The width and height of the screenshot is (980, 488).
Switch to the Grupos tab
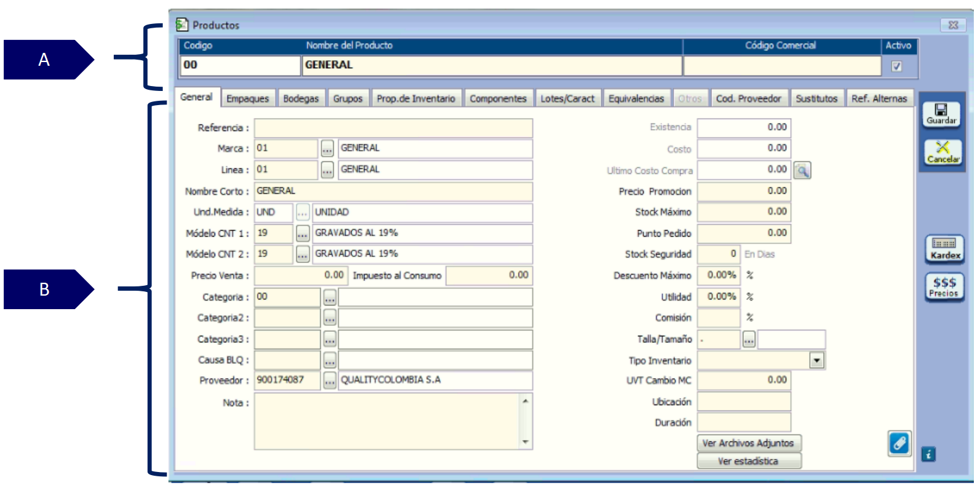click(x=347, y=98)
